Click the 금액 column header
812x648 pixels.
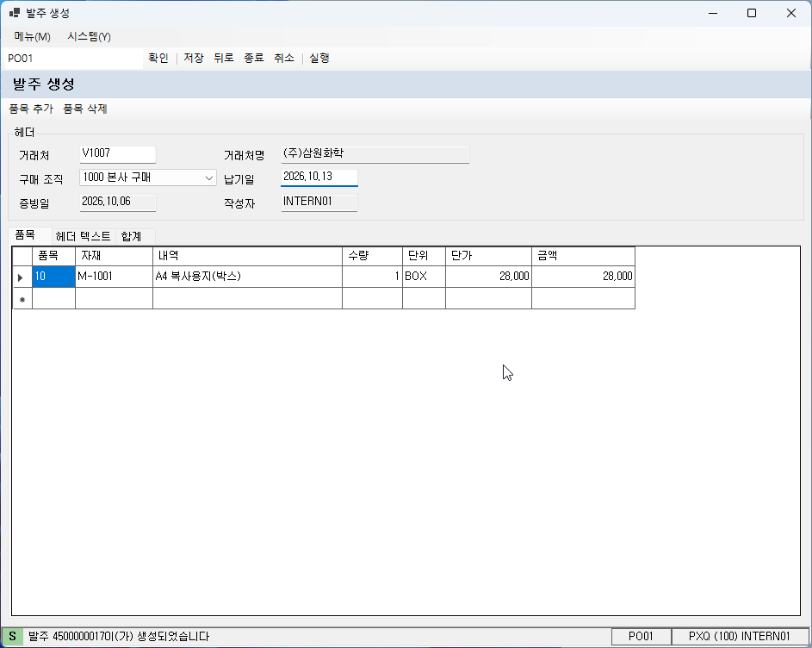[x=583, y=256]
